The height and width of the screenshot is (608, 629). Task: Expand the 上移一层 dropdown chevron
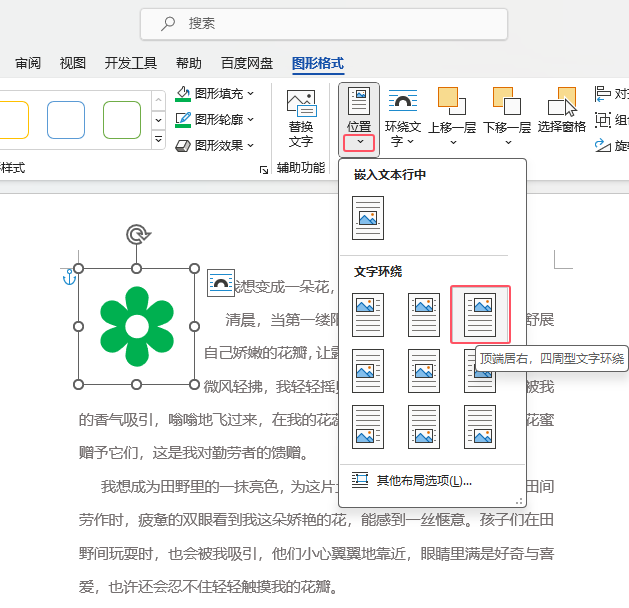(453, 142)
